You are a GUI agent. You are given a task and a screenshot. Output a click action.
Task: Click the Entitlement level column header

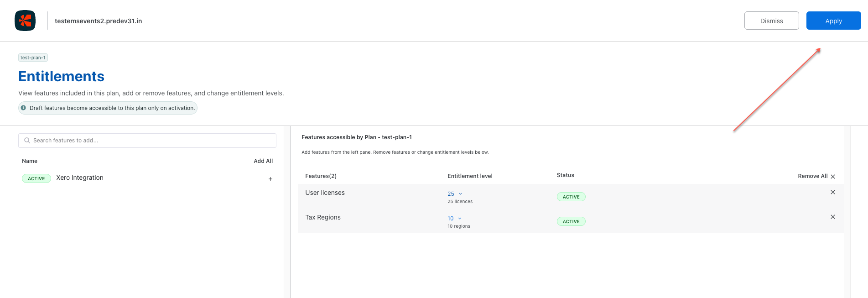coord(470,176)
